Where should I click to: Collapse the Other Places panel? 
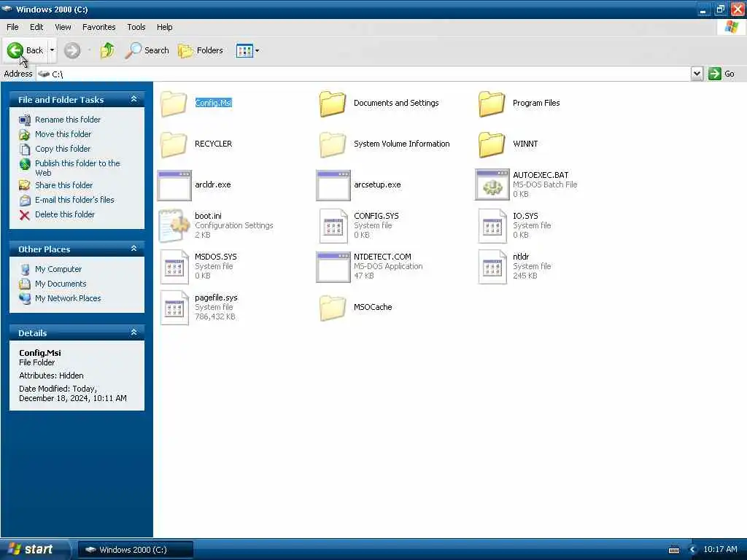[134, 249]
